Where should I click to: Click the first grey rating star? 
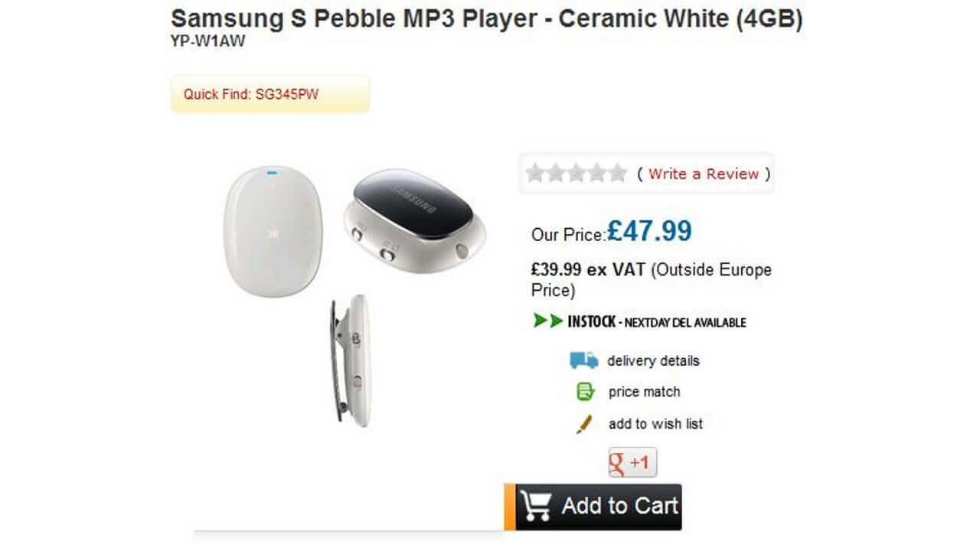click(x=535, y=173)
